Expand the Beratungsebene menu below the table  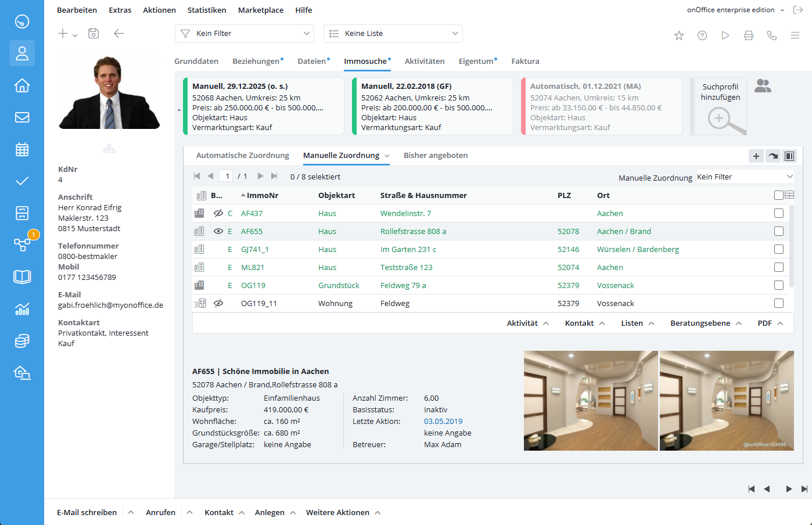(706, 323)
